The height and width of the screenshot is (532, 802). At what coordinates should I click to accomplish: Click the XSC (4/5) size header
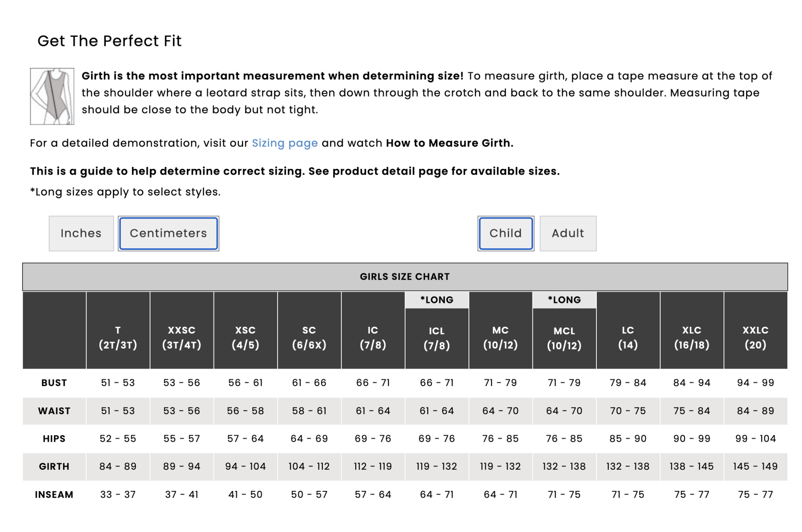pyautogui.click(x=245, y=337)
